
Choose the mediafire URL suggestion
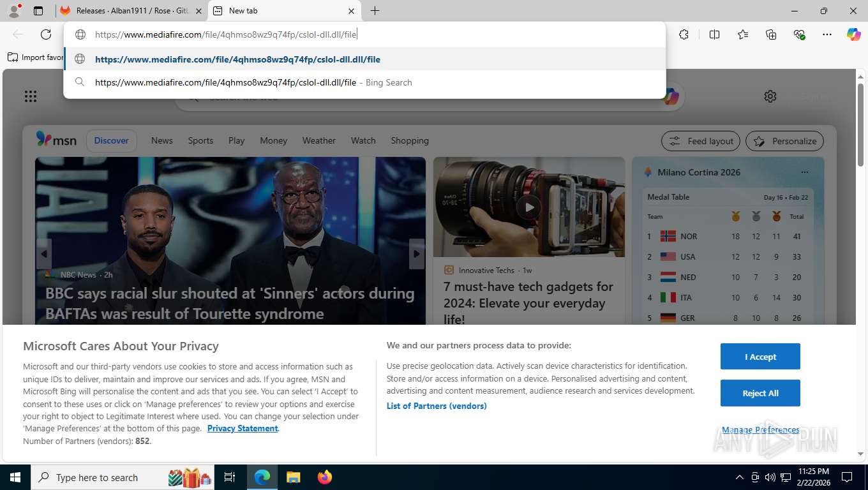click(364, 59)
